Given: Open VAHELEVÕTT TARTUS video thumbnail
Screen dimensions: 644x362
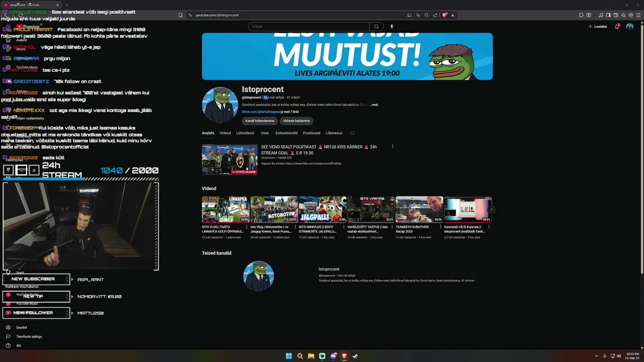Looking at the screenshot, I should click(371, 209).
